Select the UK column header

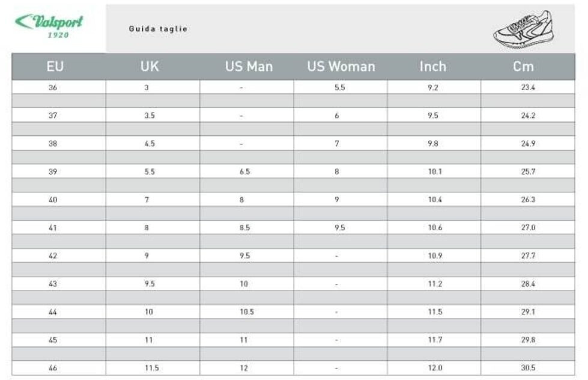pos(150,67)
